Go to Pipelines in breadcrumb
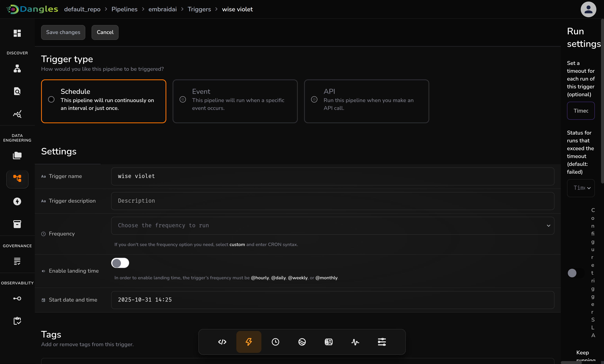This screenshot has height=364, width=604. tap(124, 9)
